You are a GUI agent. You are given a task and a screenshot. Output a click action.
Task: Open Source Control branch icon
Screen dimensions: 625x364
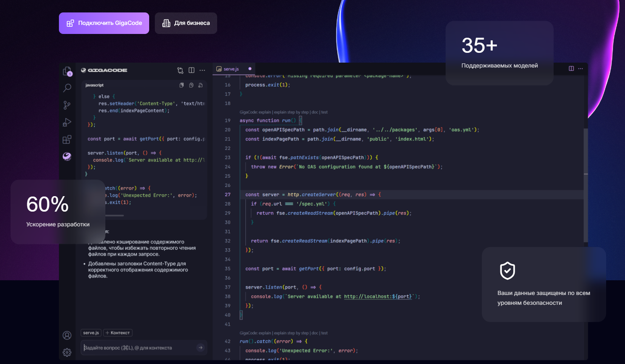click(67, 105)
